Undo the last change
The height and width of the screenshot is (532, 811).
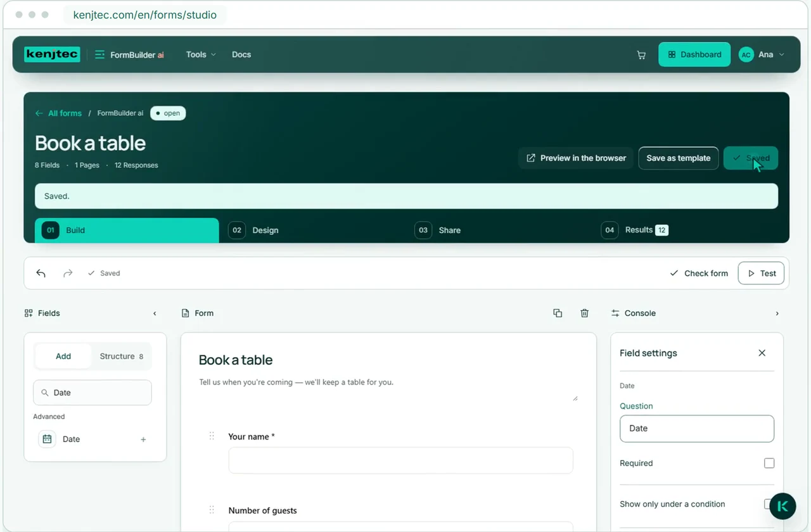pos(41,273)
